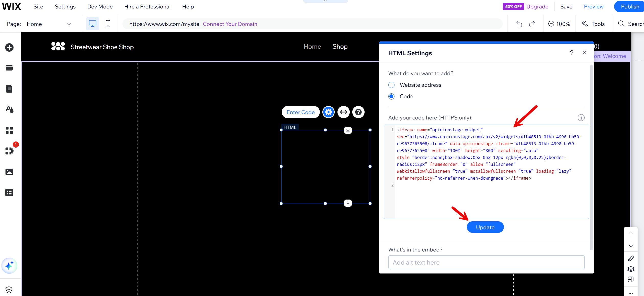
Task: Open the Media panel
Action: tap(9, 172)
